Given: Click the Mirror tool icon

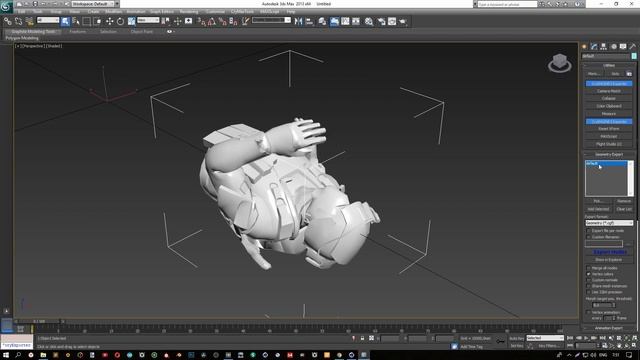Looking at the screenshot, I should [298, 21].
